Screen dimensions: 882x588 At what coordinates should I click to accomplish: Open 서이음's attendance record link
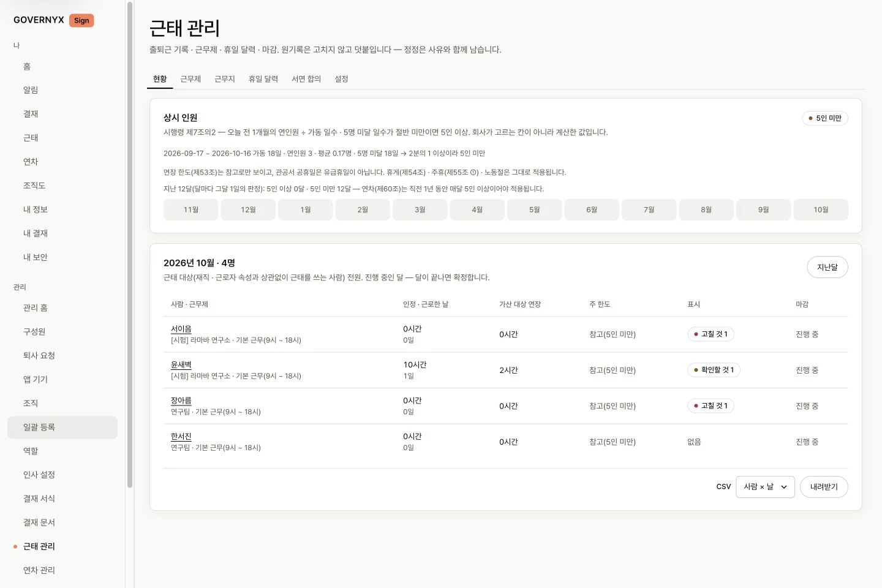[181, 329]
